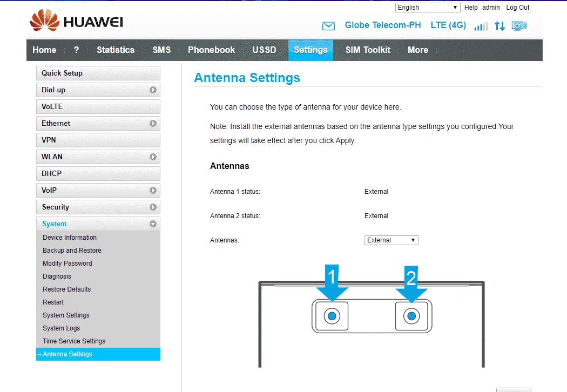Viewport: 567px width, 392px height.
Task: Click the admin user link
Action: (x=491, y=8)
